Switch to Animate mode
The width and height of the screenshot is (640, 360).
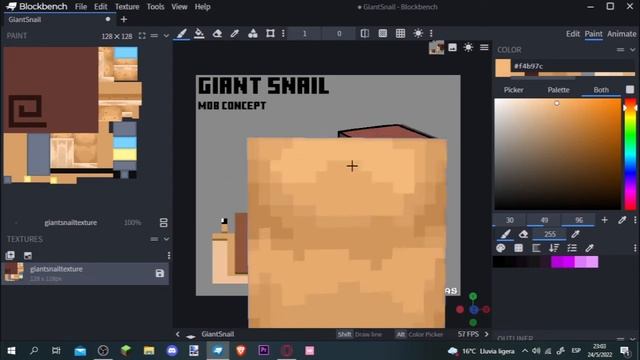click(x=621, y=34)
